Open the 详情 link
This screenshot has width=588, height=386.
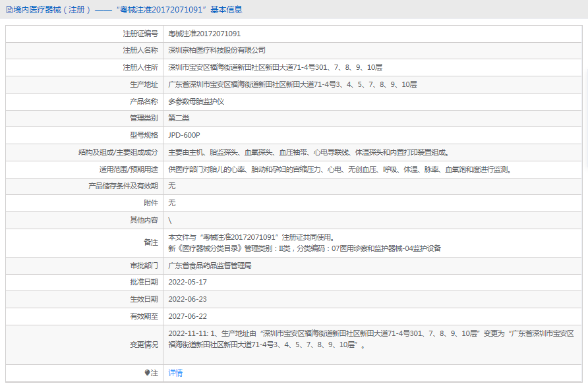click(x=175, y=373)
